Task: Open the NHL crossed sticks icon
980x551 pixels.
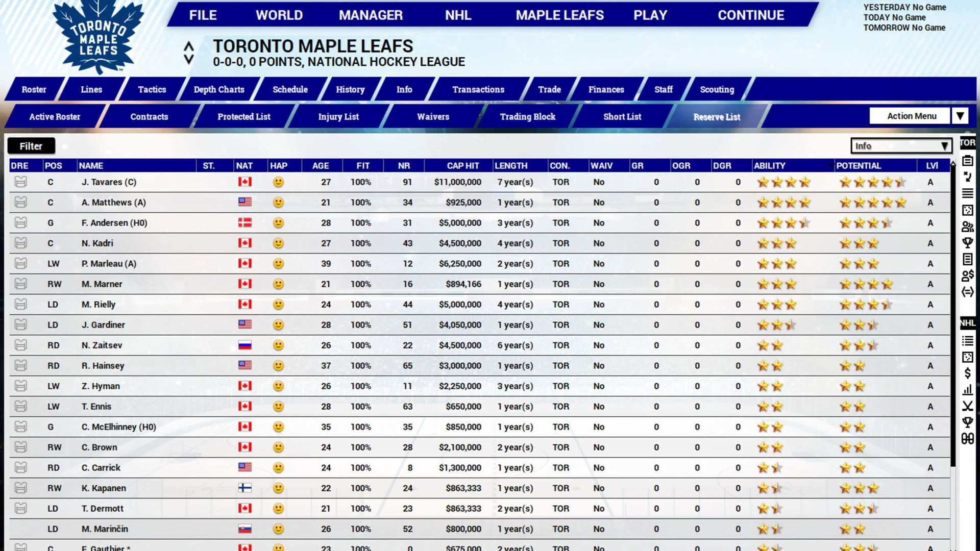Action: click(x=967, y=406)
